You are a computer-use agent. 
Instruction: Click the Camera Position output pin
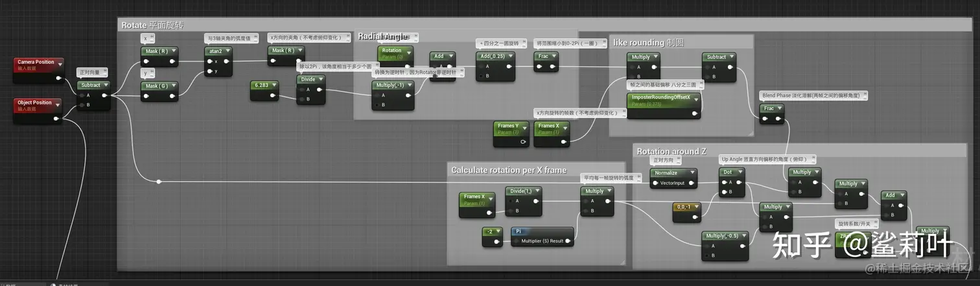(x=58, y=78)
